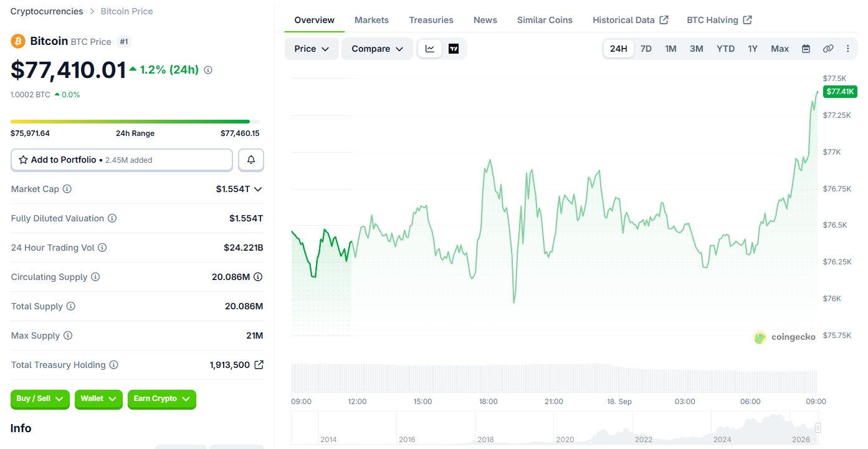Click the $77,460.15 range high value

click(x=240, y=133)
